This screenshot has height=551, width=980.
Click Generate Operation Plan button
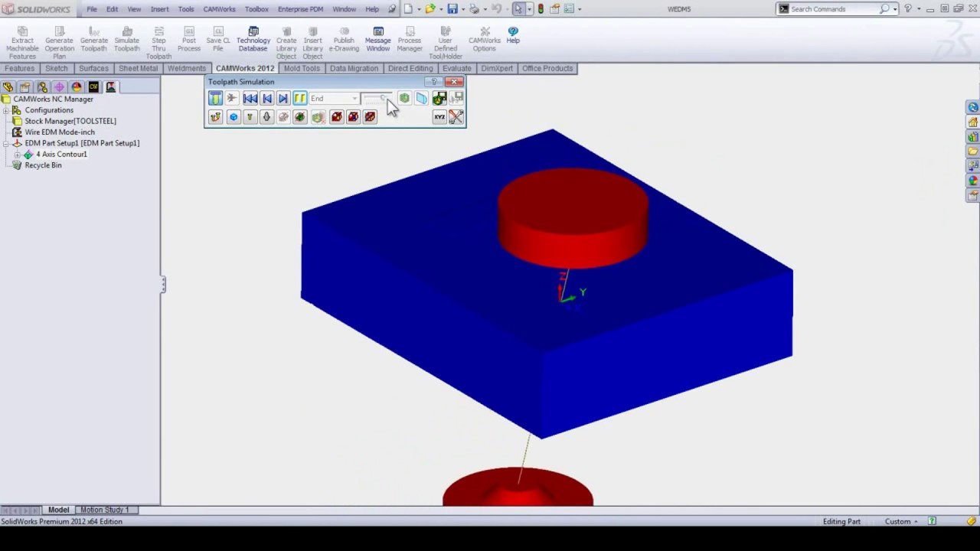[59, 43]
